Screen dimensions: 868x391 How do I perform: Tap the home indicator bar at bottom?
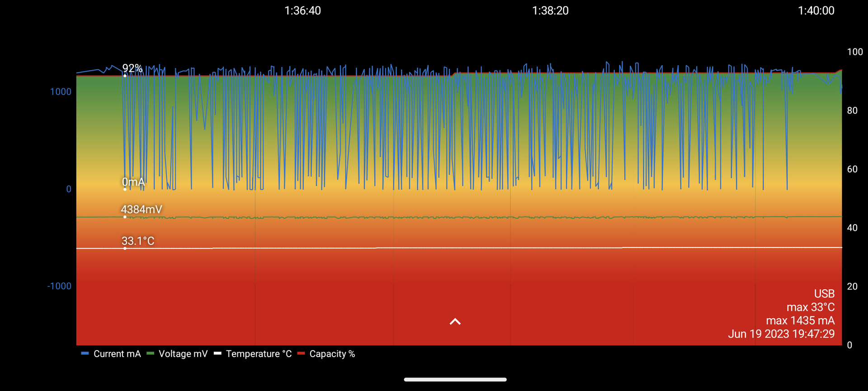(455, 380)
